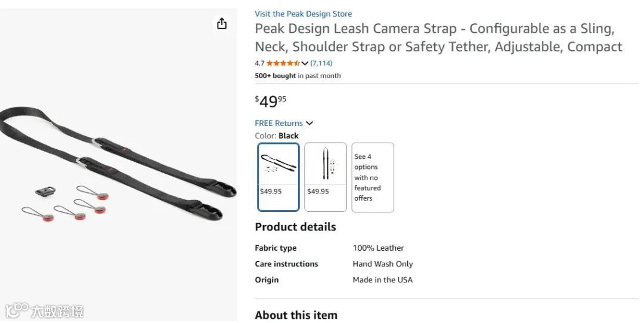Open the rating breakdown chevron next to stars
The image size is (644, 323).
(x=305, y=63)
